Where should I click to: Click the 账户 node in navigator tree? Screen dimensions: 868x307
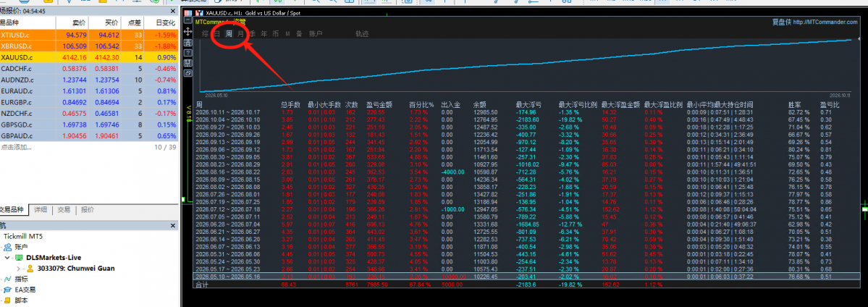coord(20,247)
